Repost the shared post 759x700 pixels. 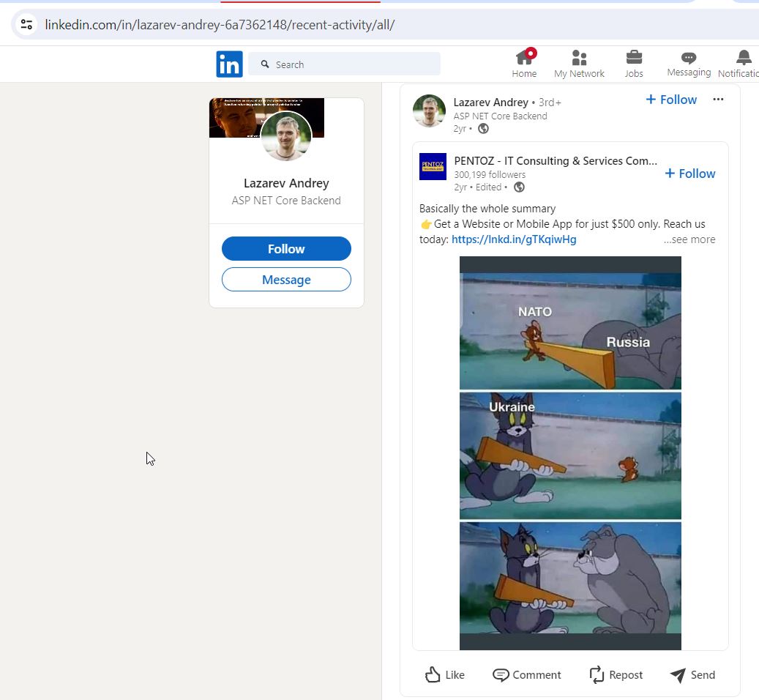click(x=616, y=674)
